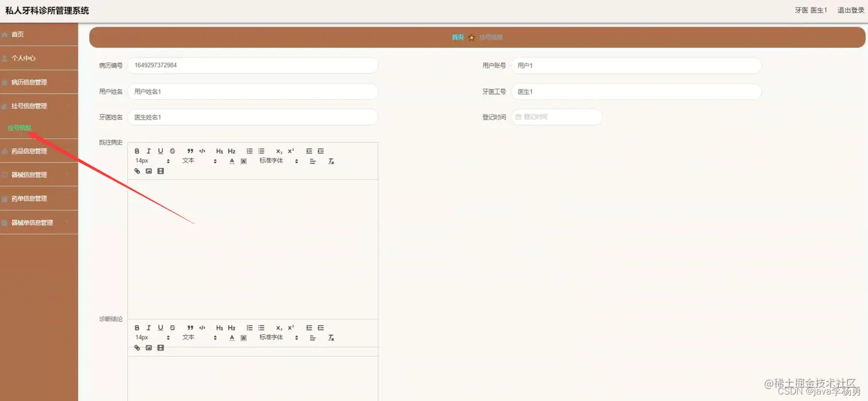Screen dimensions: 868x401
Task: Decrease indent in the 既往病史 editor
Action: pyautogui.click(x=309, y=151)
